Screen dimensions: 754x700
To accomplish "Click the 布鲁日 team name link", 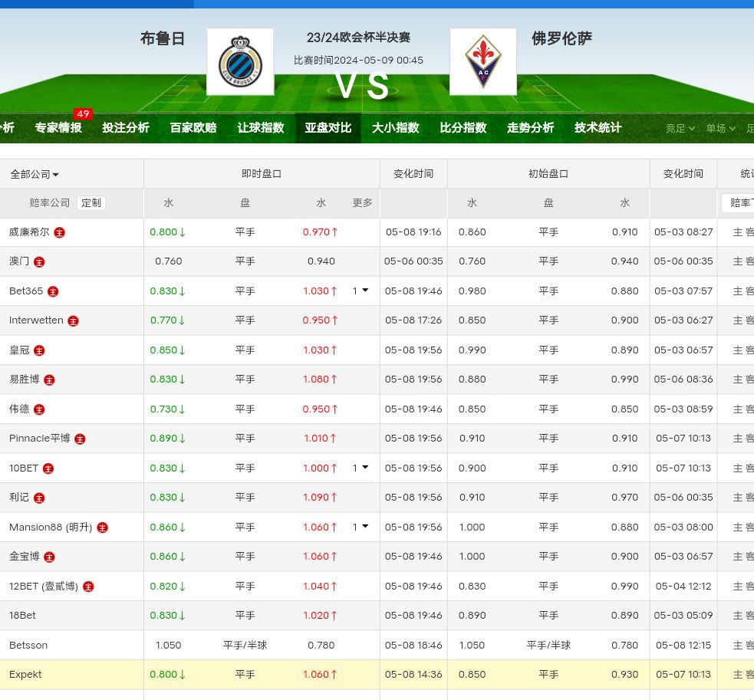I will (163, 38).
